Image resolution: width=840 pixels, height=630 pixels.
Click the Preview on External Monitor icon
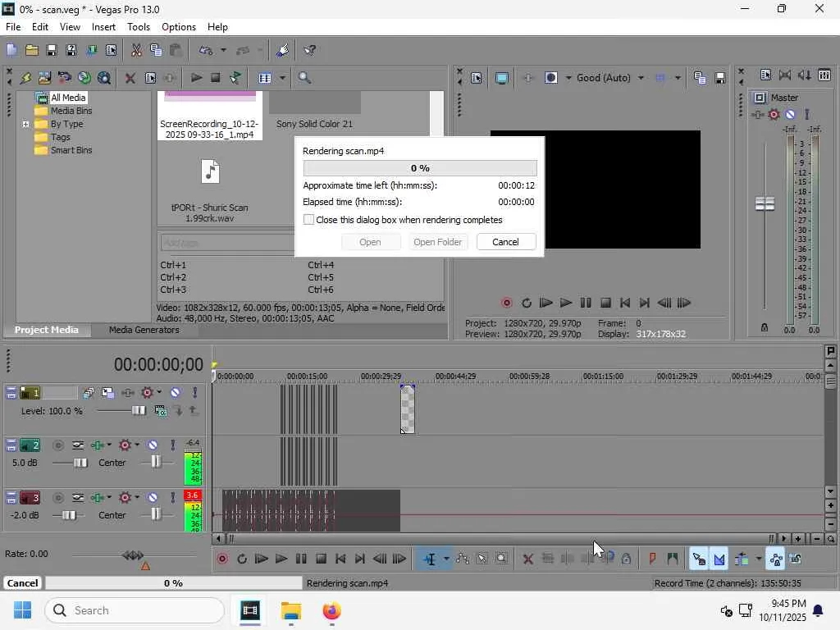501,78
